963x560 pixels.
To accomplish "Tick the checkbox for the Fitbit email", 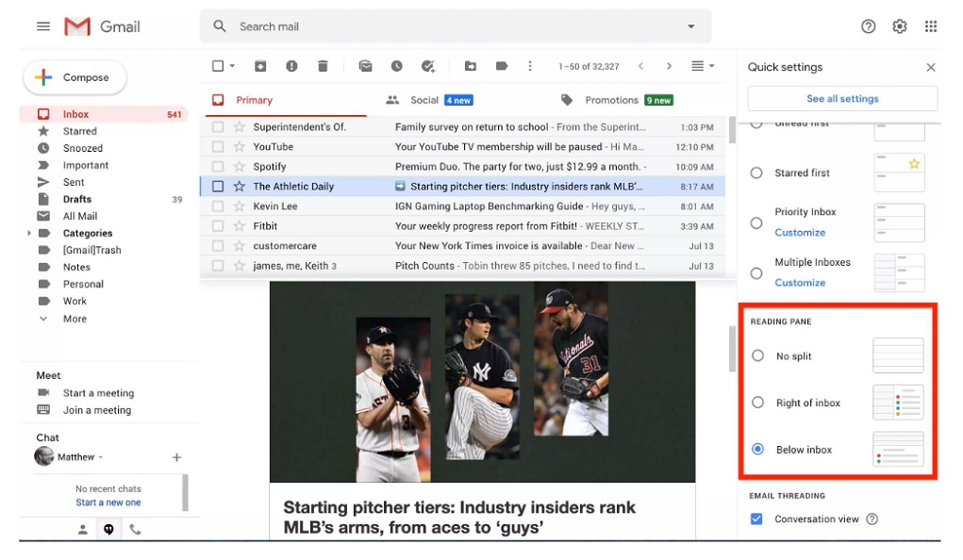I will tap(218, 226).
